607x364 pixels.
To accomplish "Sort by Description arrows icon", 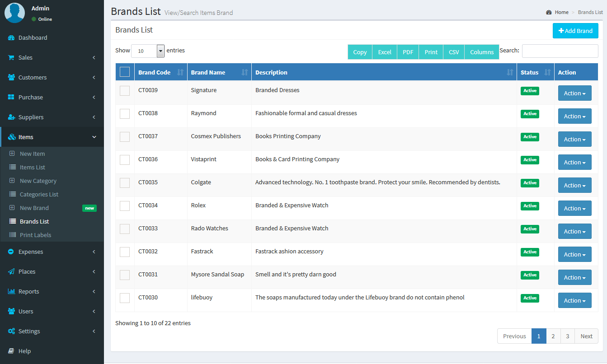I will coord(510,73).
